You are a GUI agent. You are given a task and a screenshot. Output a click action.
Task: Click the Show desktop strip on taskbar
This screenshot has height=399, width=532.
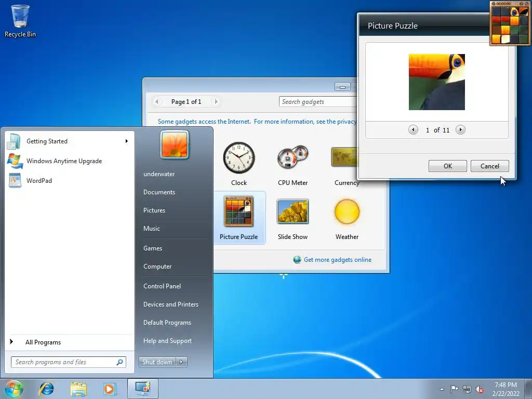point(528,389)
